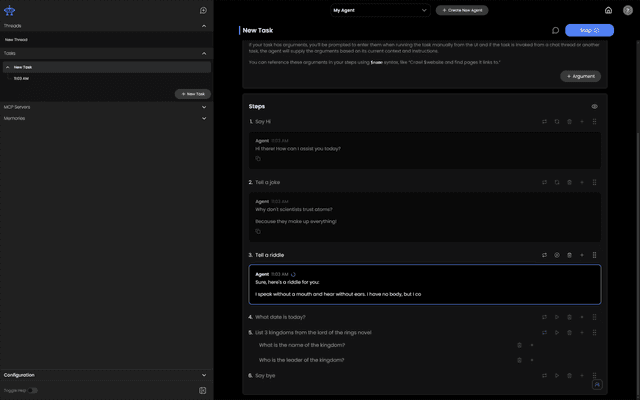Open the My Agent dropdown
Screen dimensions: 640x400
[380, 10]
